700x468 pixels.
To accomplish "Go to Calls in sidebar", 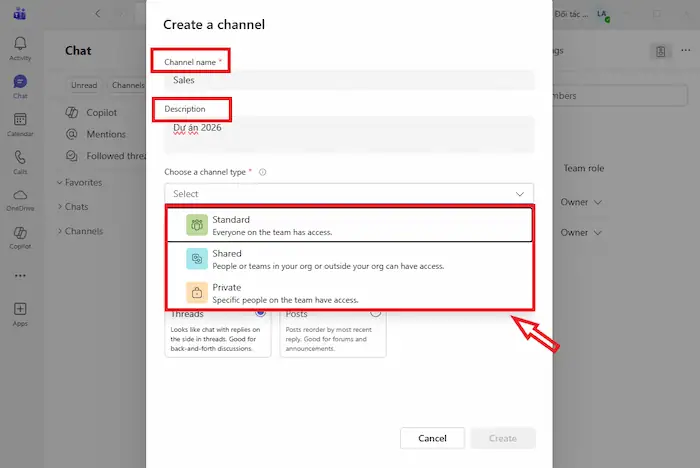I will [x=20, y=161].
